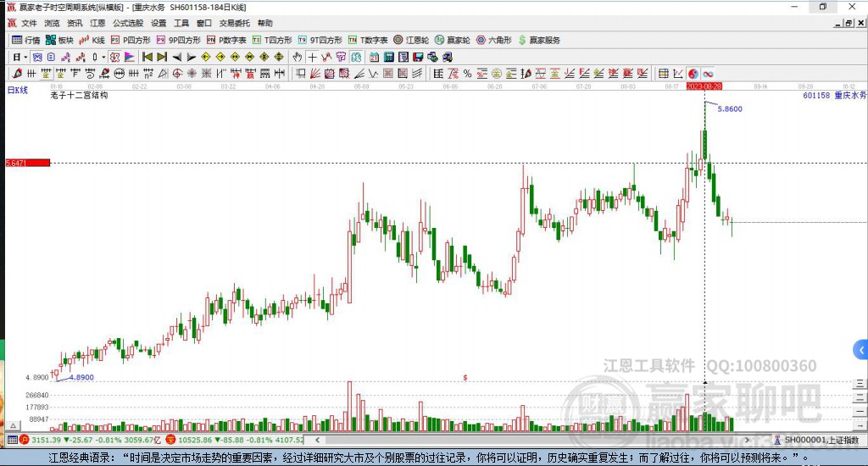868x466 pixels.
Task: Open the 赢家轮 wheel tool
Action: [453, 40]
